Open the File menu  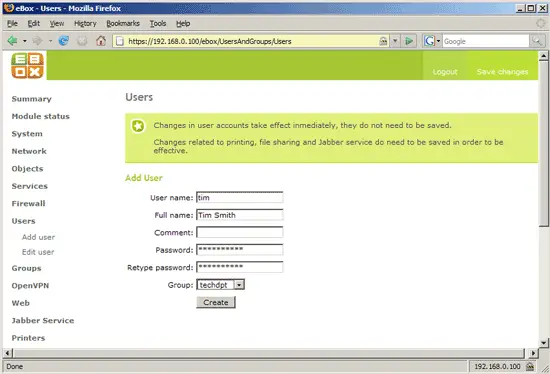click(x=12, y=23)
